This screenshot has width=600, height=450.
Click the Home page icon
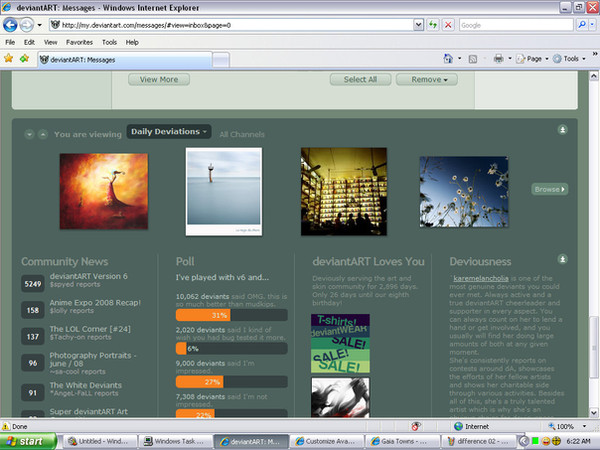[448, 59]
